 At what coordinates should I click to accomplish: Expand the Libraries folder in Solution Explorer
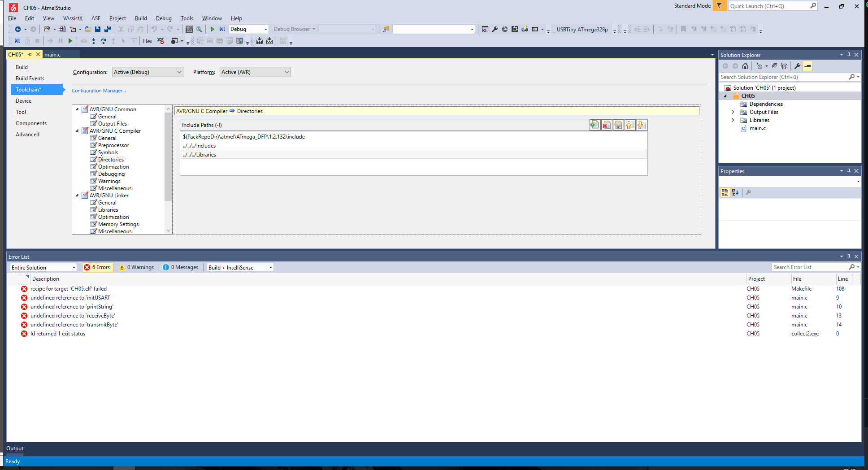[x=733, y=120]
